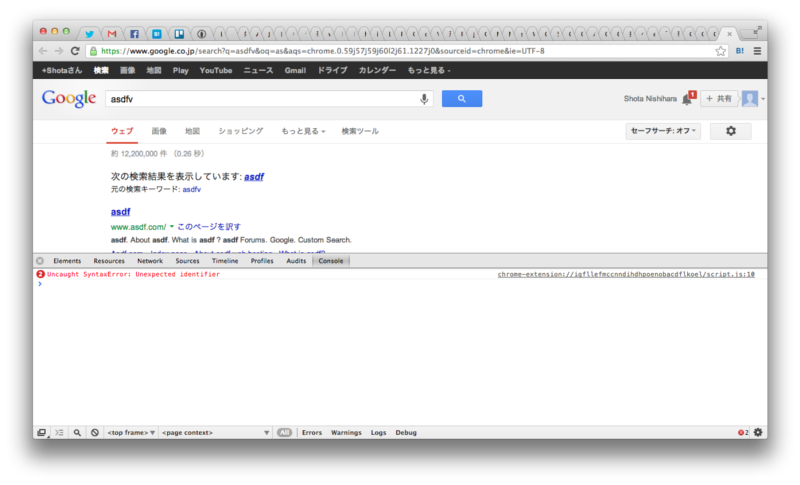This screenshot has width=800, height=485.
Task: Open the <top frame> dropdown
Action: tap(131, 432)
